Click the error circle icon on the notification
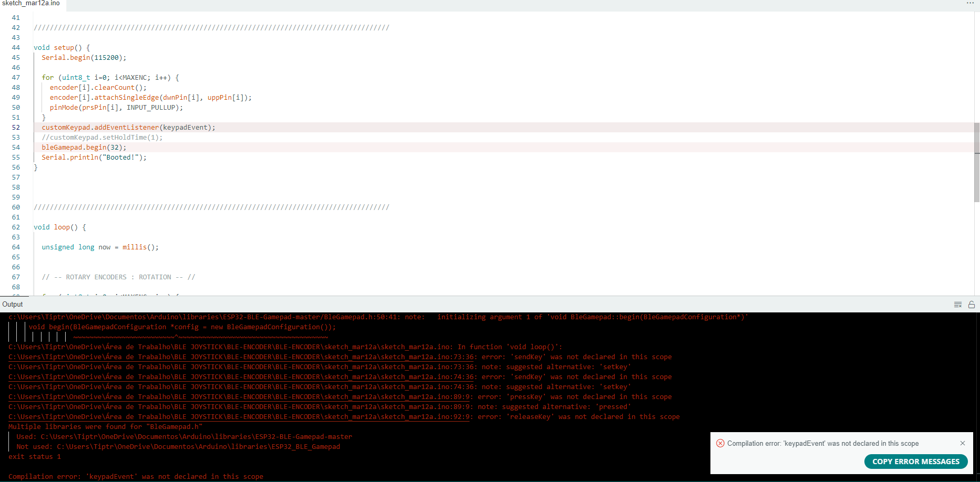This screenshot has width=980, height=482. coord(720,443)
